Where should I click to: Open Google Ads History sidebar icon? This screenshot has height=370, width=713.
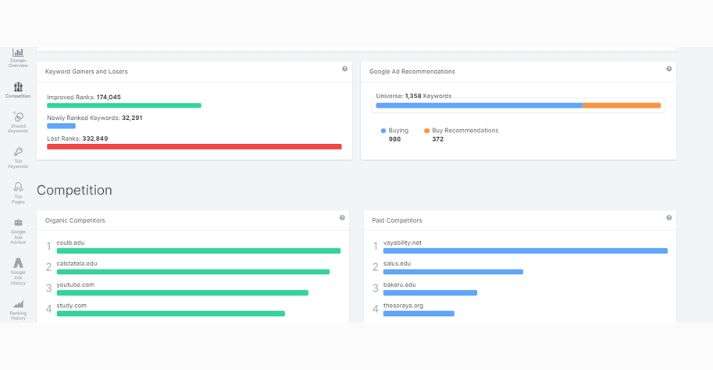point(18,271)
